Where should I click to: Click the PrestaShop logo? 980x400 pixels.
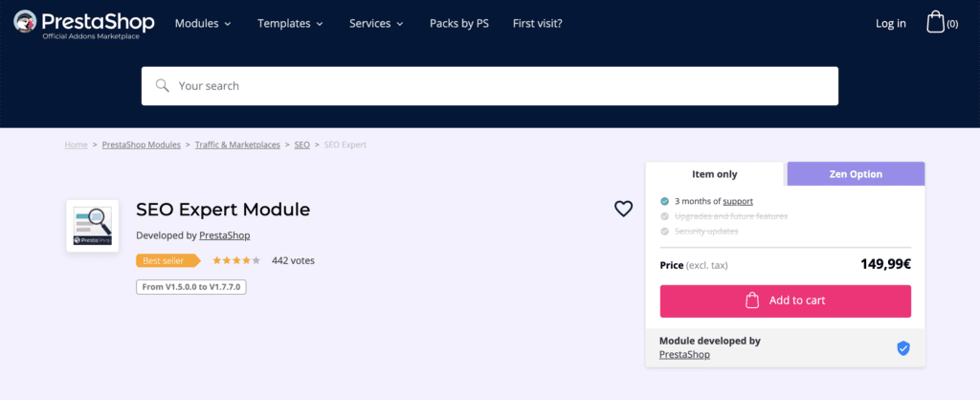(x=84, y=24)
